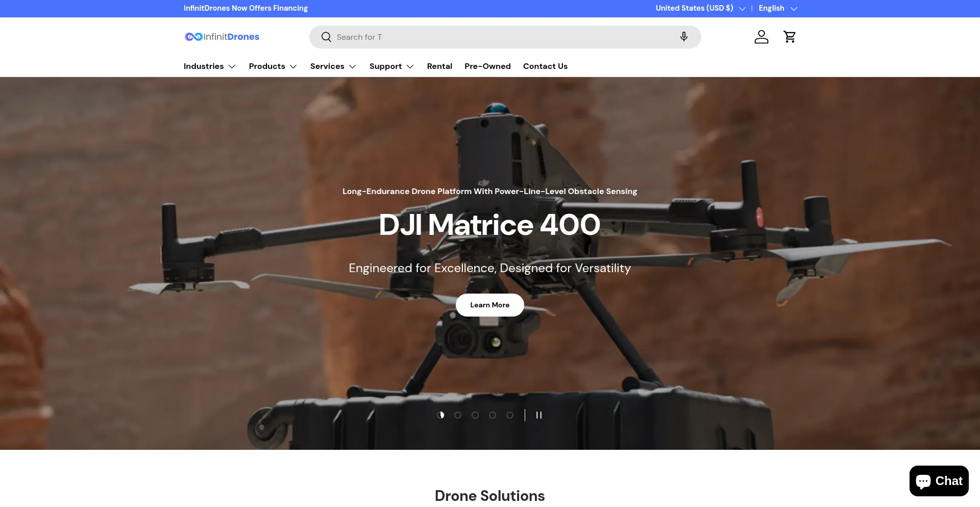
Task: Open the account login icon
Action: [762, 37]
